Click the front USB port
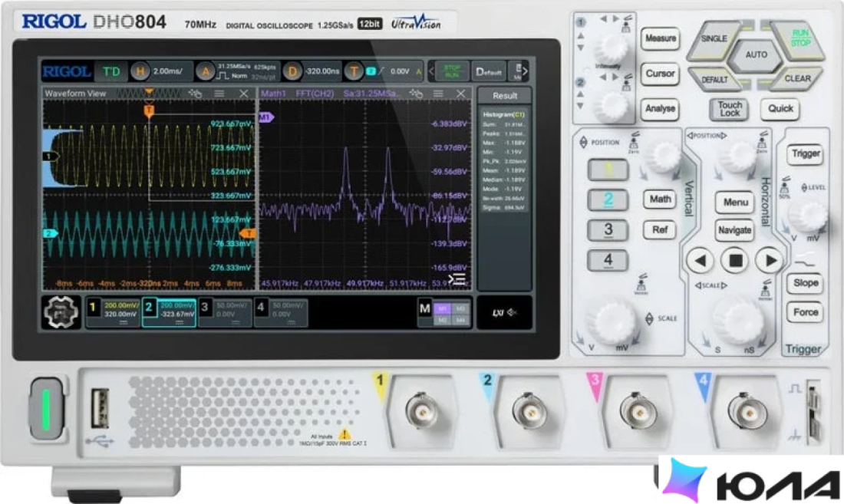 click(x=100, y=408)
